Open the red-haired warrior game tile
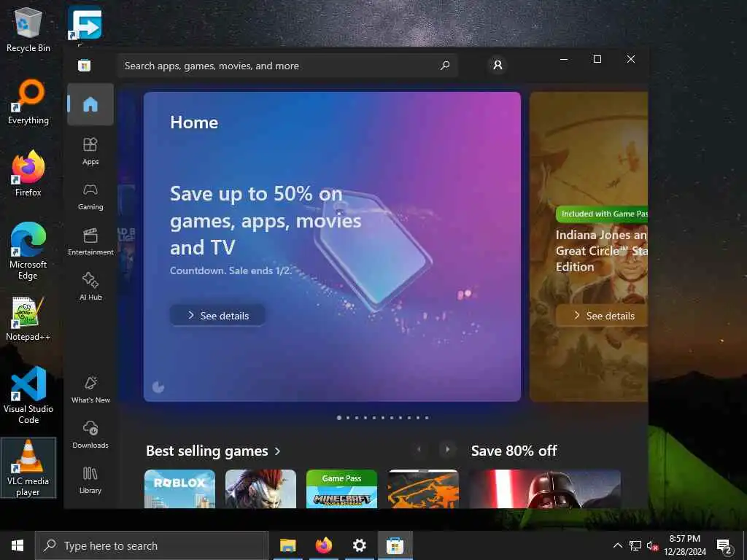This screenshot has width=747, height=560. [x=260, y=489]
